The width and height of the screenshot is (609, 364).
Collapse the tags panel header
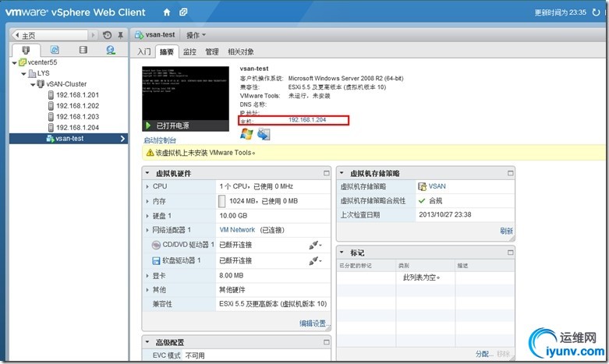(342, 253)
